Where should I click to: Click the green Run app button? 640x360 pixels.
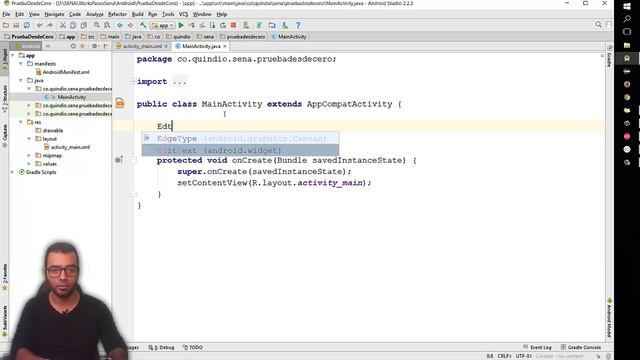(181, 25)
